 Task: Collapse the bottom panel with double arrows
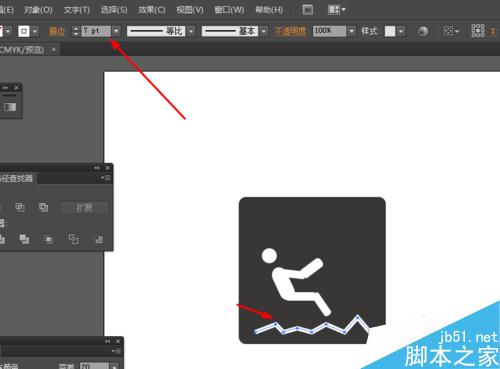tap(107, 341)
